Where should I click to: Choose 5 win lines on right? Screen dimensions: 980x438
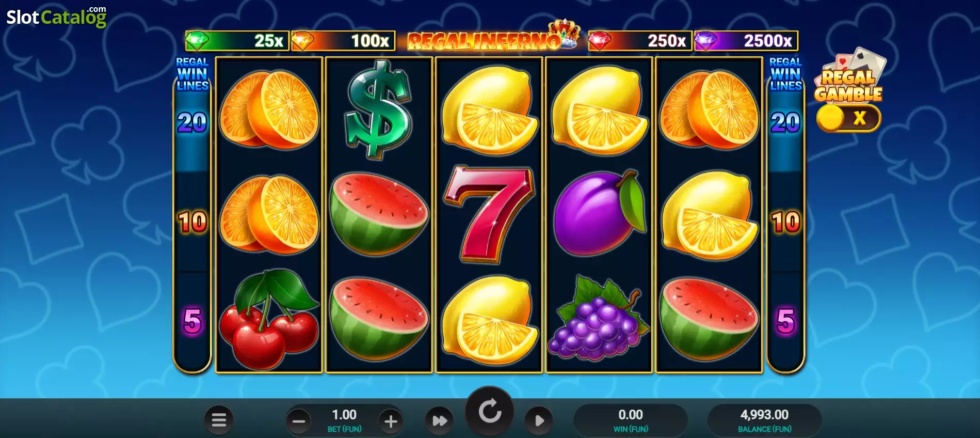click(785, 321)
